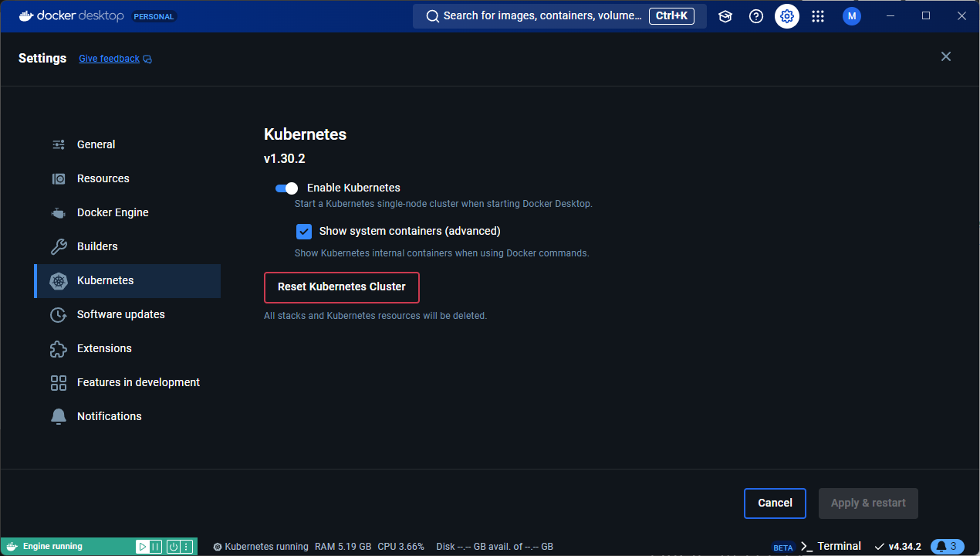Pause the Docker engine from status bar
The height and width of the screenshot is (556, 980).
(155, 547)
